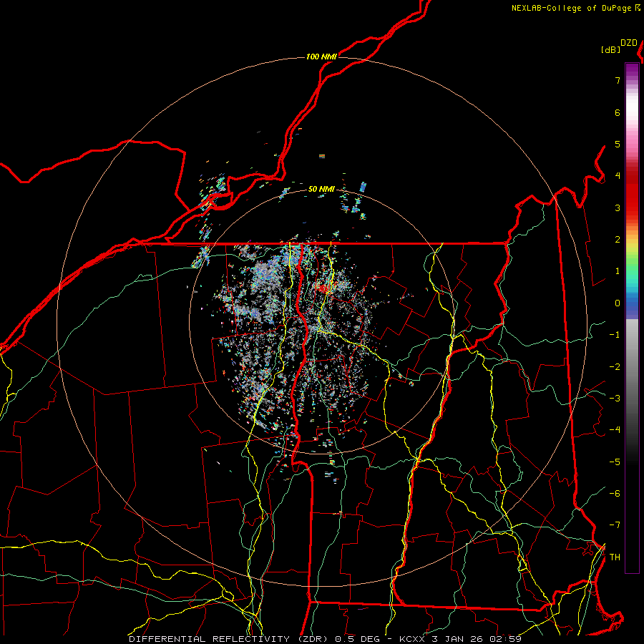Click the DZD color scale title
Image resolution: width=644 pixels, height=644 pixels.
coord(629,43)
